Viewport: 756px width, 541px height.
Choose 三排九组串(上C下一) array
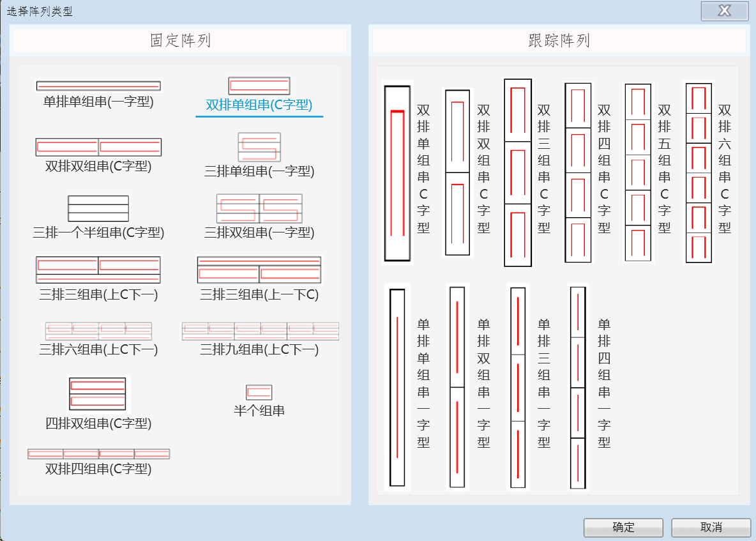point(260,331)
